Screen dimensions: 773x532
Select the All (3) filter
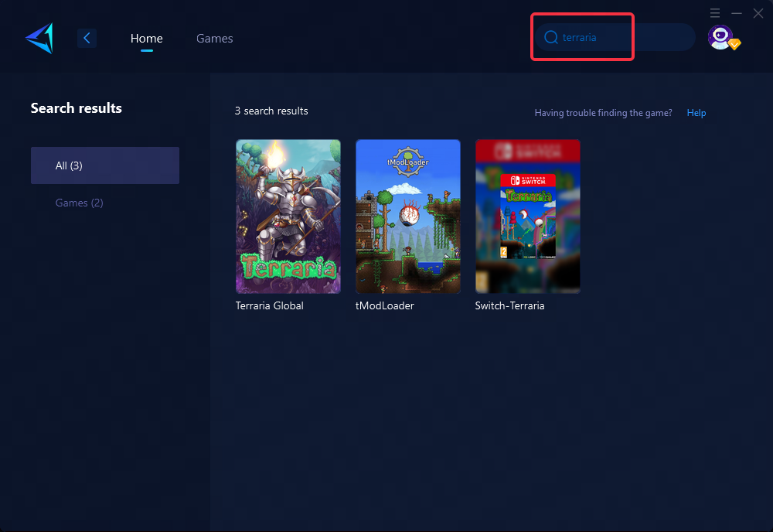(105, 165)
